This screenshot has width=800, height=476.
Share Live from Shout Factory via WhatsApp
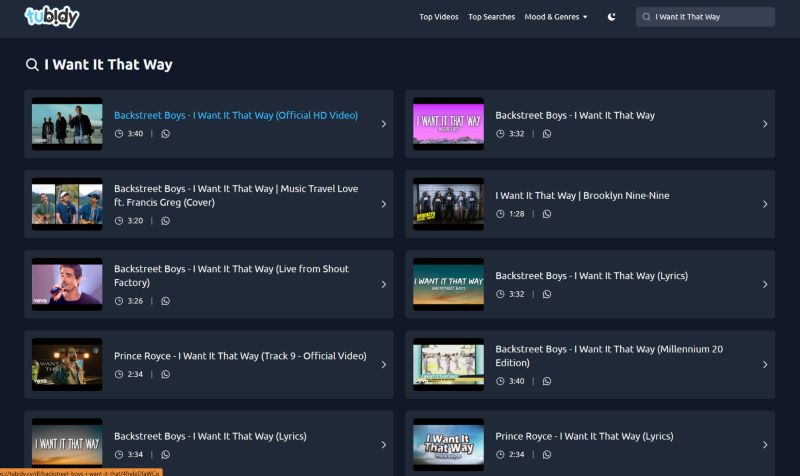coord(166,301)
